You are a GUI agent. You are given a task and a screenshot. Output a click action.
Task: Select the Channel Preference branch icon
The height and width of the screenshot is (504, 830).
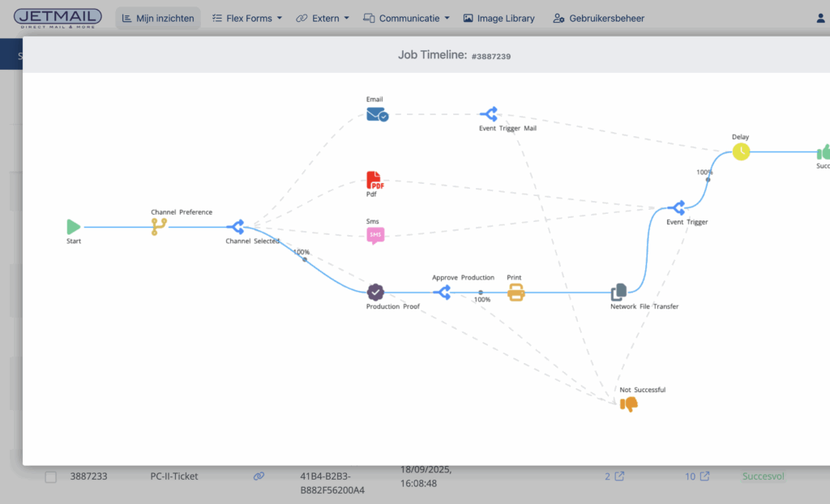pos(159,227)
